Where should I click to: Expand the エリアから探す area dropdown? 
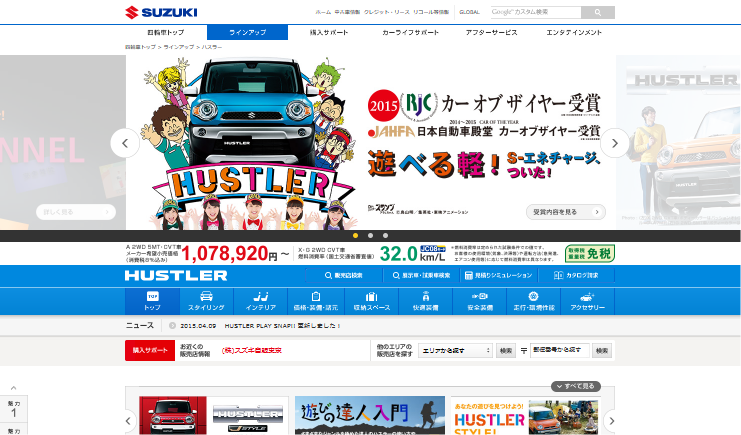pyautogui.click(x=456, y=350)
